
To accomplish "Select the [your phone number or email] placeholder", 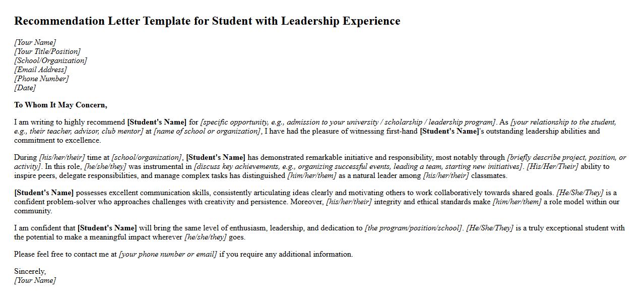I will [168, 254].
